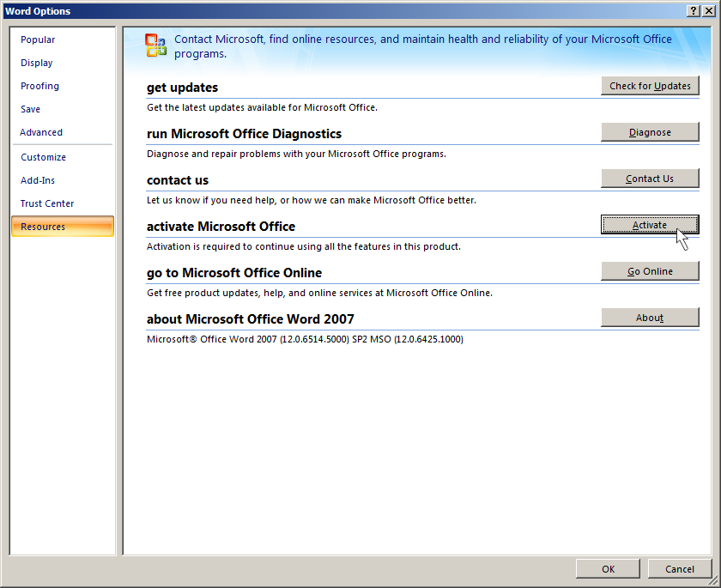Click the Help question mark button
This screenshot has width=721, height=588.
pos(694,10)
